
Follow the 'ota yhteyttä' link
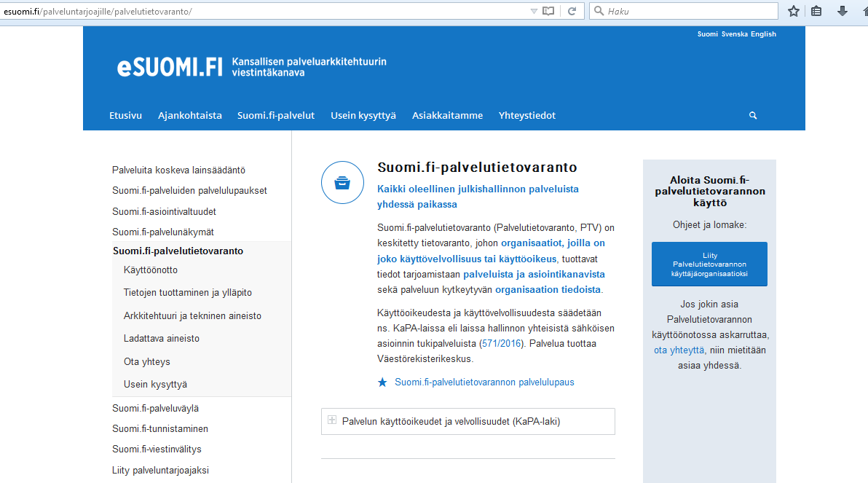pos(679,350)
